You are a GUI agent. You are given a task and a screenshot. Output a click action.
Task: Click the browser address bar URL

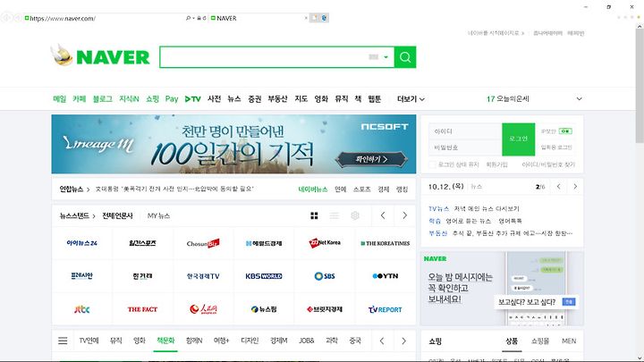click(x=62, y=19)
